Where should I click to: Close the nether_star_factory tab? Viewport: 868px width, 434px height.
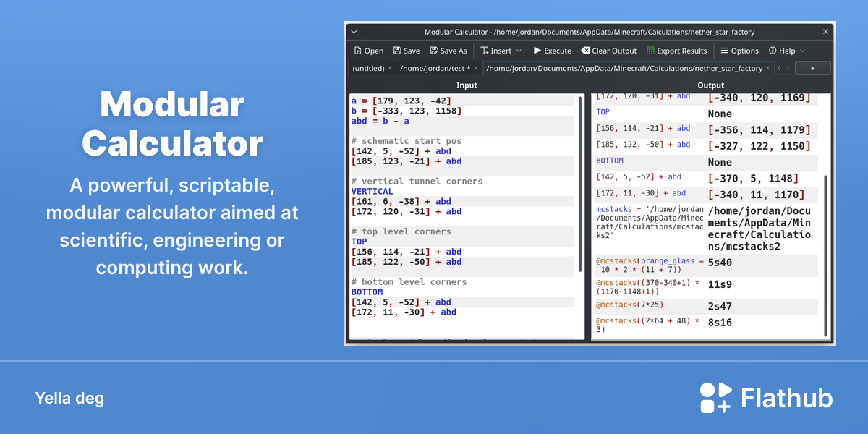tap(768, 68)
